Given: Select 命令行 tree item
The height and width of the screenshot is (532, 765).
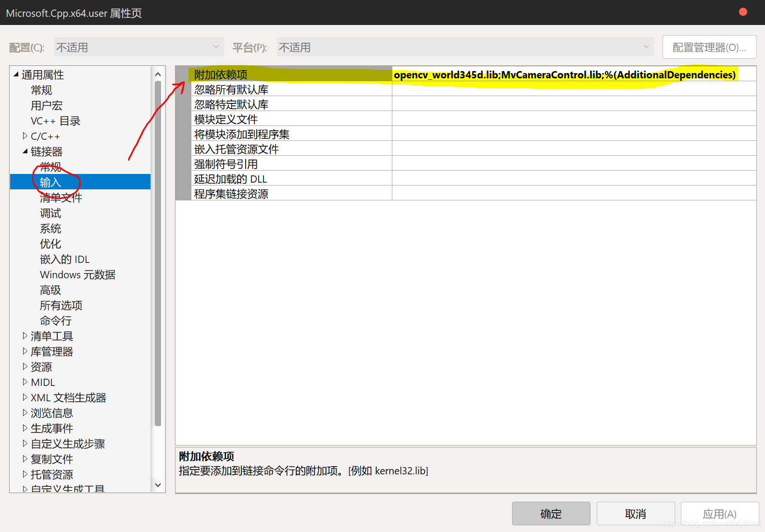Looking at the screenshot, I should click(56, 321).
